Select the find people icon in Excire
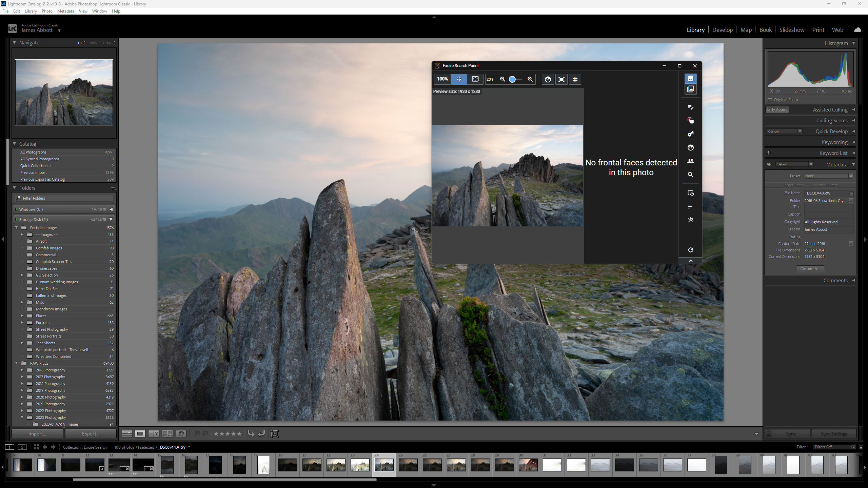The width and height of the screenshot is (868, 488). click(x=690, y=161)
